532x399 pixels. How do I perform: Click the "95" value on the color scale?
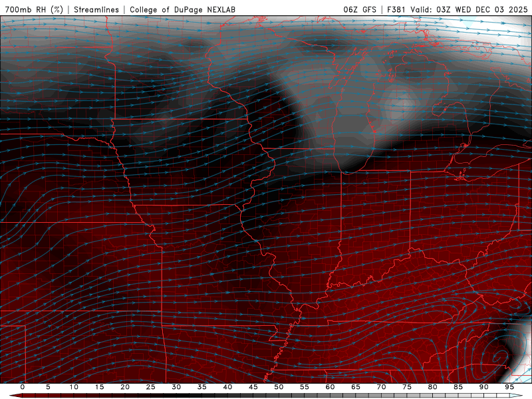tap(509, 387)
